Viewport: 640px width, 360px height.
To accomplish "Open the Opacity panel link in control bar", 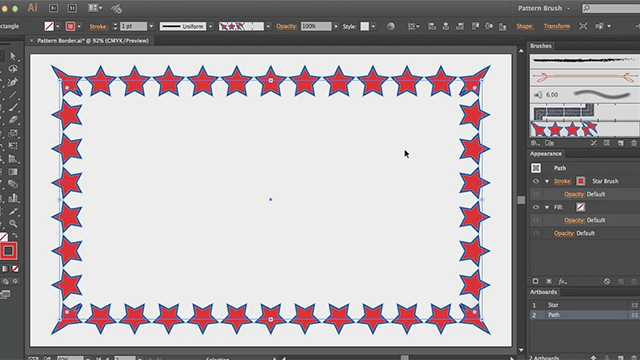I will tap(286, 27).
